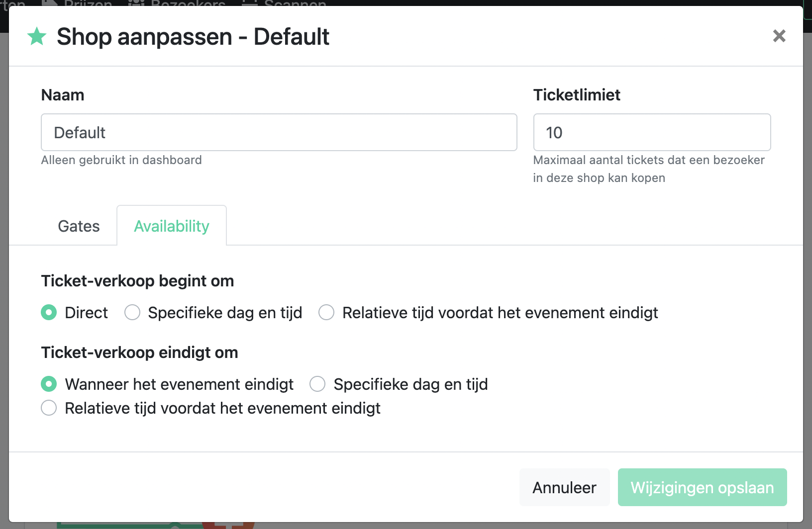Select Wanneer het evenement eindigt option
The image size is (812, 529).
(x=49, y=384)
